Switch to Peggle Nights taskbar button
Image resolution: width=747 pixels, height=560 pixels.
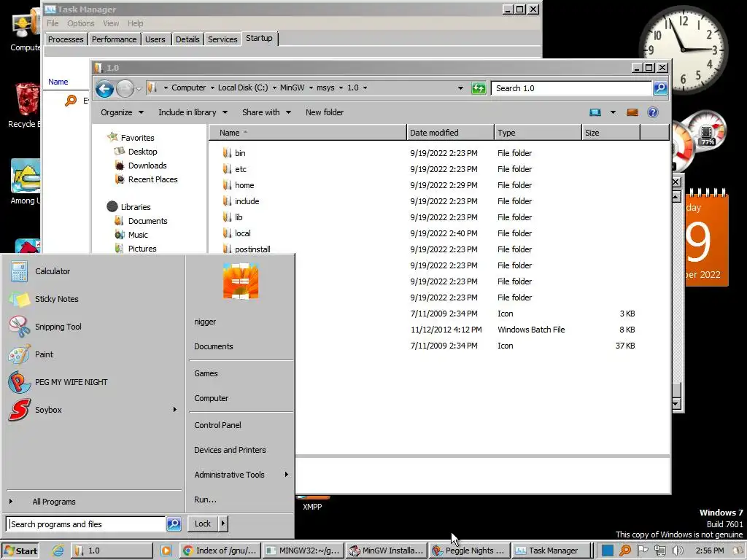point(469,551)
